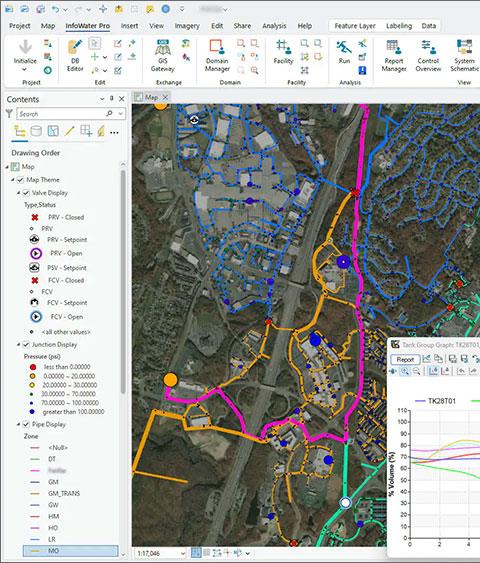This screenshot has height=563, width=480.
Task: Open the Contents pane options chevron
Action: pos(102,99)
